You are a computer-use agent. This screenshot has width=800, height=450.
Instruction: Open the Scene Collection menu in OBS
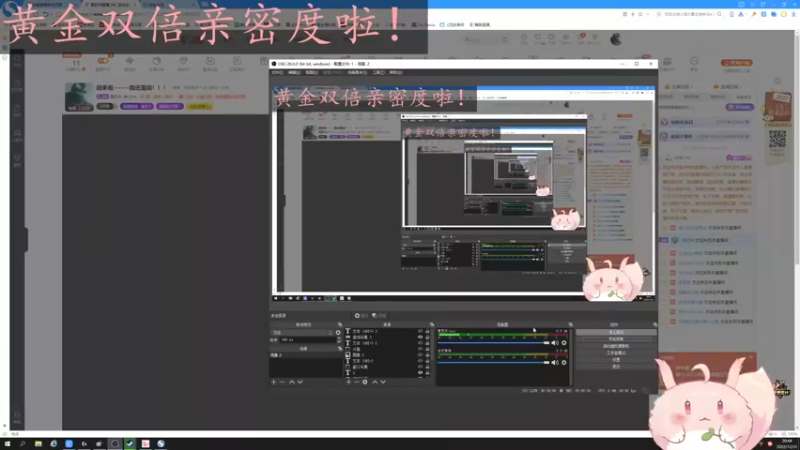click(x=358, y=72)
